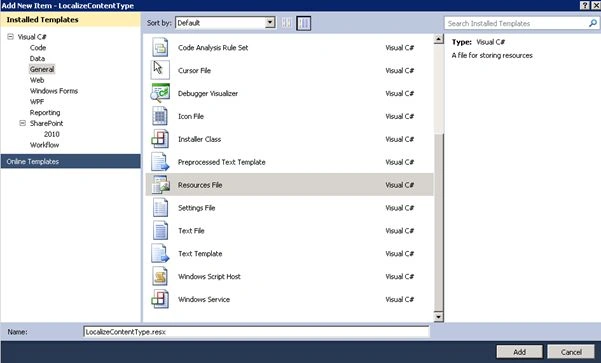Choose the Text File icon
This screenshot has height=363, width=601.
160,230
